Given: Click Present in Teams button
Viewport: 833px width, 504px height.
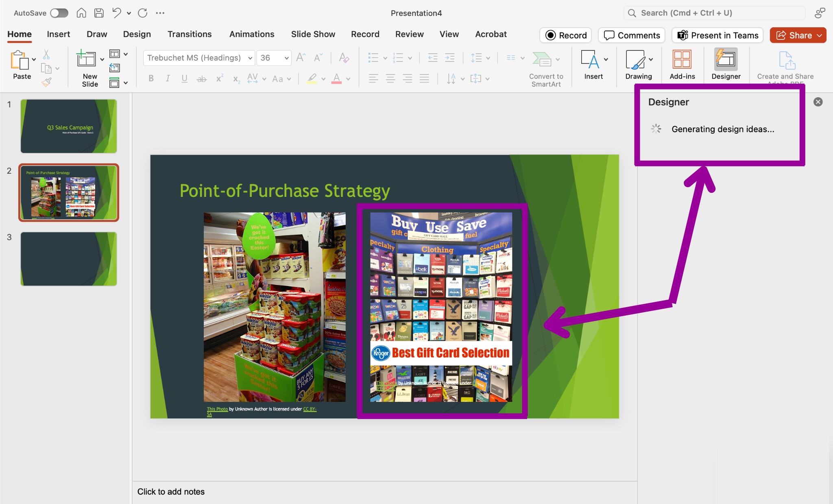Looking at the screenshot, I should tap(717, 35).
